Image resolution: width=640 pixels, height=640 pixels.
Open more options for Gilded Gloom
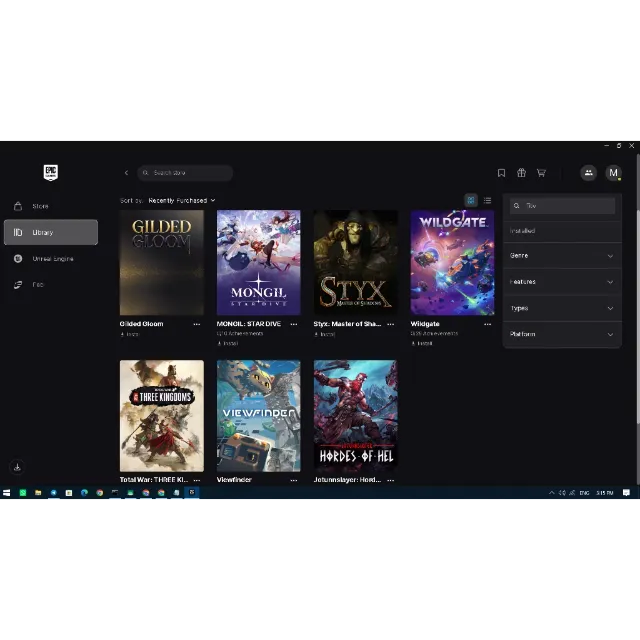197,324
